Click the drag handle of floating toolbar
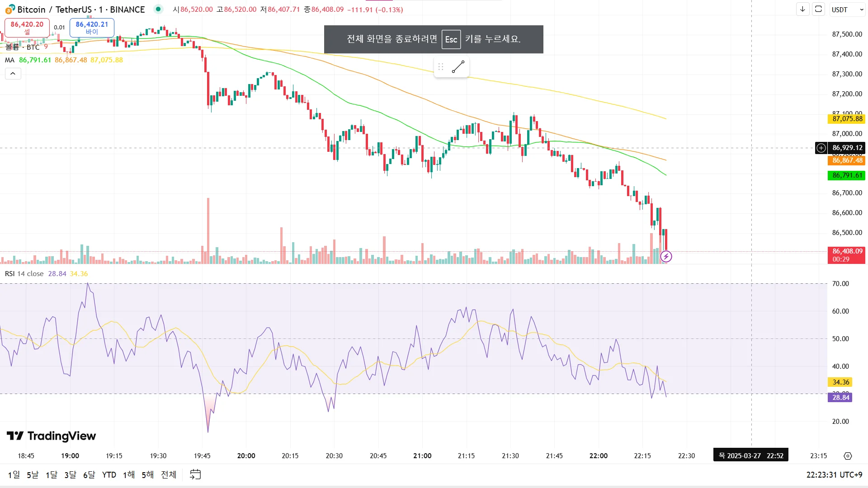Image resolution: width=868 pixels, height=488 pixels. coord(441,67)
